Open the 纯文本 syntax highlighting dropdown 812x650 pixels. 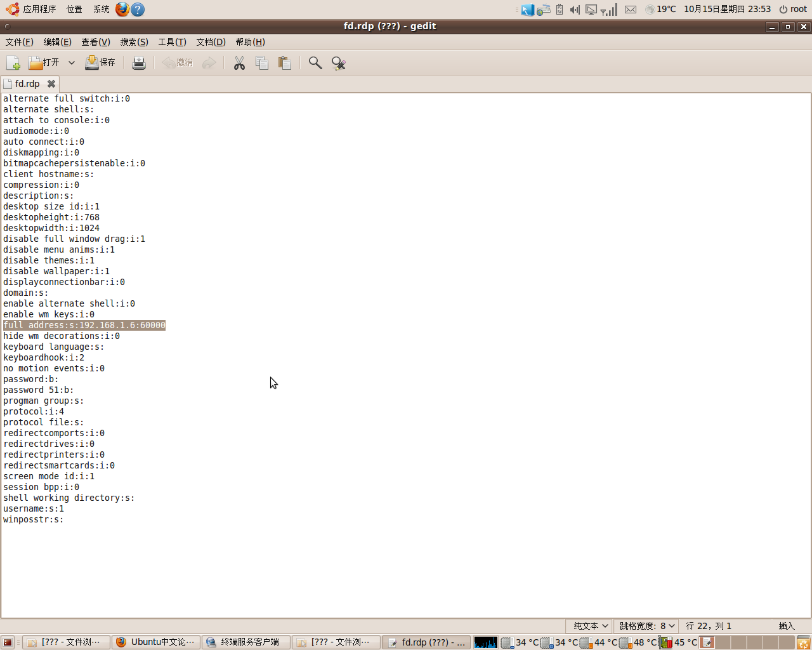pos(589,626)
